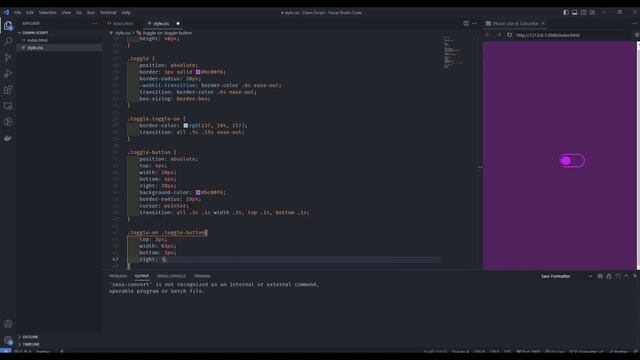This screenshot has width=640, height=360.
Task: Toggle the switch in the preview
Action: 572,160
